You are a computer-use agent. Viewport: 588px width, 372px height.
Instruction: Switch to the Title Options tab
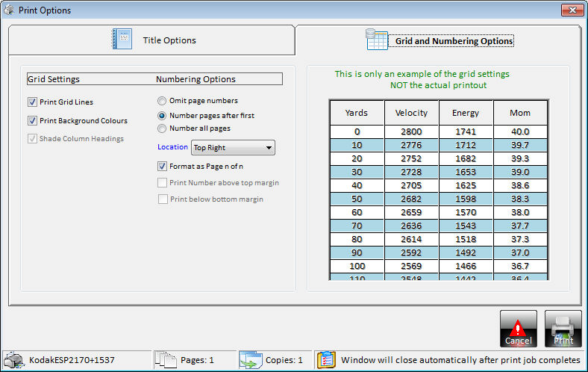click(x=152, y=40)
